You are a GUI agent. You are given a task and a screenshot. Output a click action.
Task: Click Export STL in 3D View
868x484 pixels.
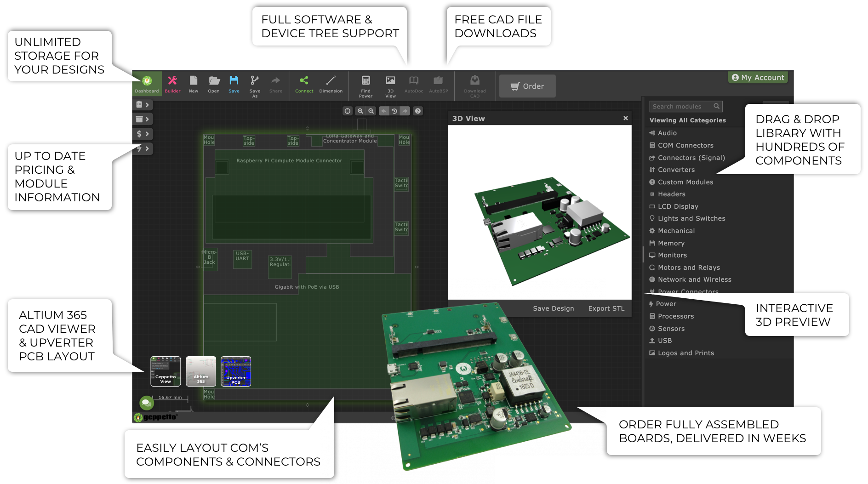pos(606,308)
